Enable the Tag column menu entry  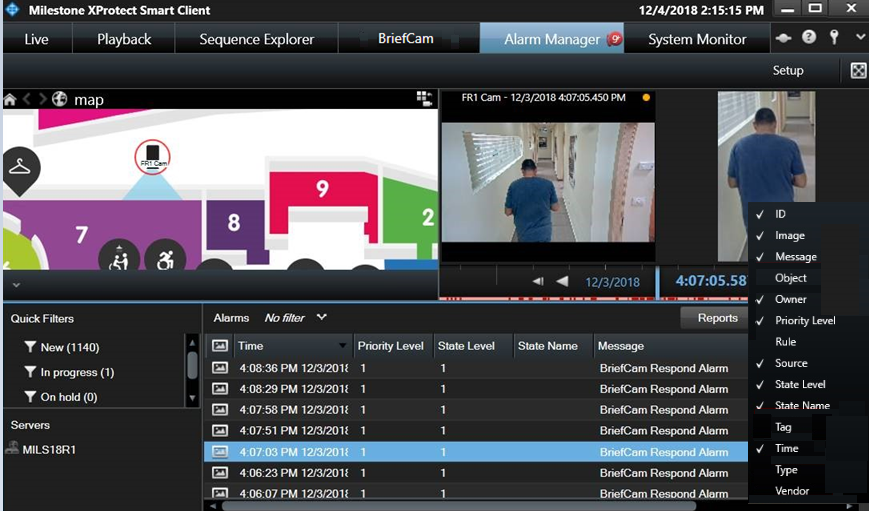[x=783, y=427]
